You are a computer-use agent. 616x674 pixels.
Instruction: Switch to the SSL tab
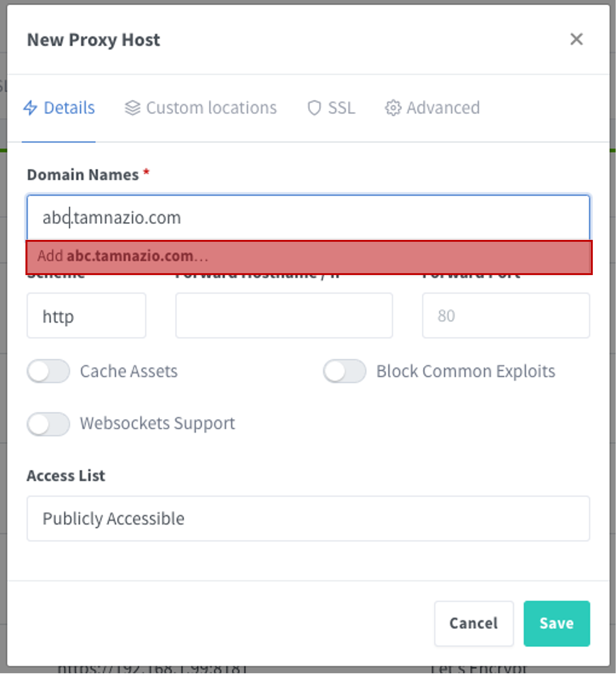331,108
